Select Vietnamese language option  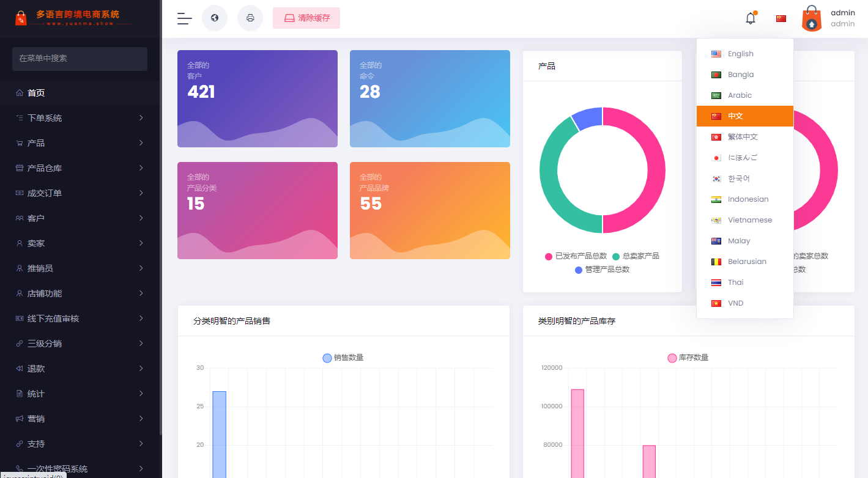pyautogui.click(x=749, y=220)
